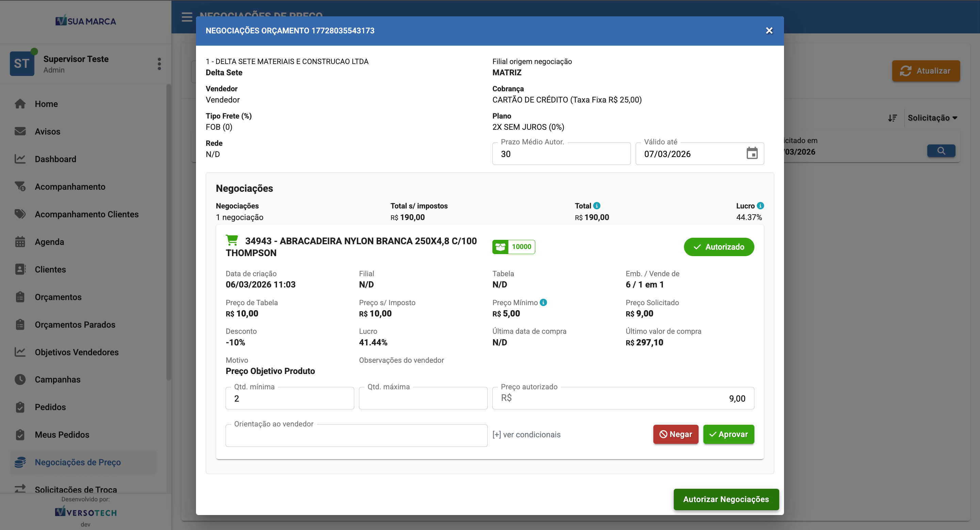Screen dimensions: 980x530
Task: Open the hamburger navigation menu
Action: [x=186, y=17]
